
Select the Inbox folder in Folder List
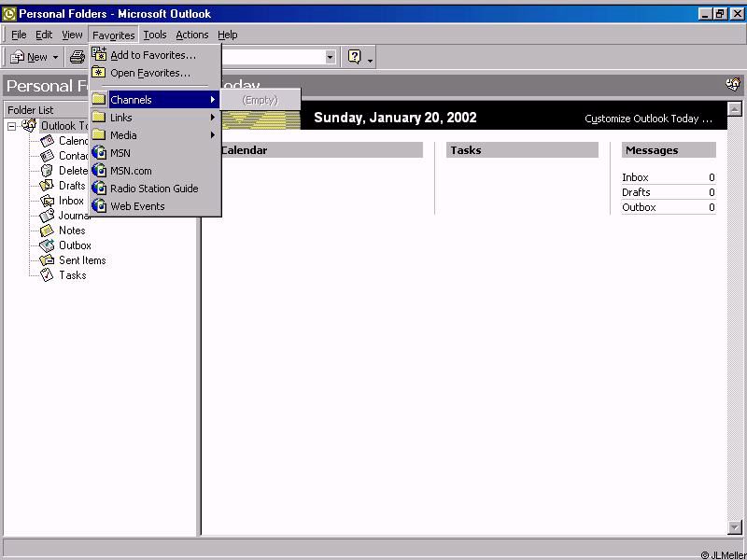pos(71,201)
